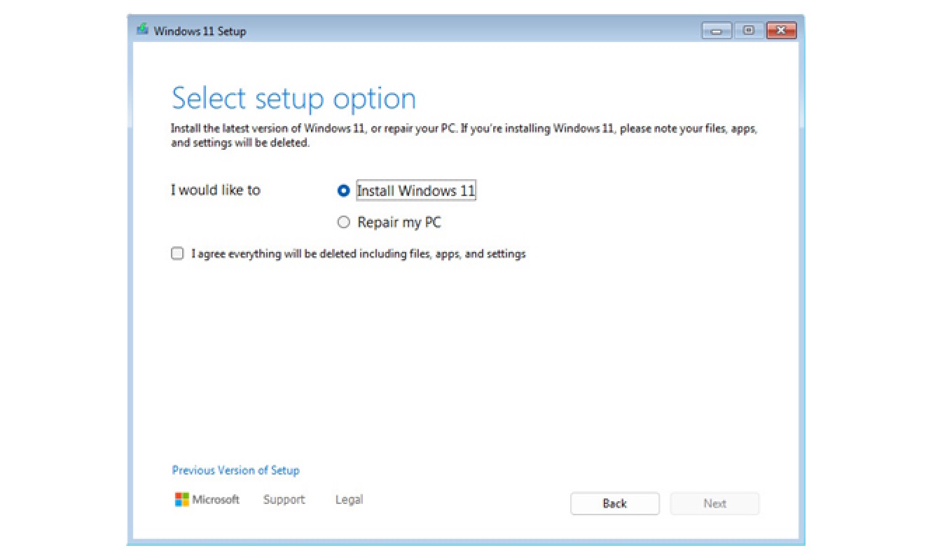Image resolution: width=933 pixels, height=560 pixels.
Task: Click the 'Repair my PC' option label
Action: click(399, 223)
